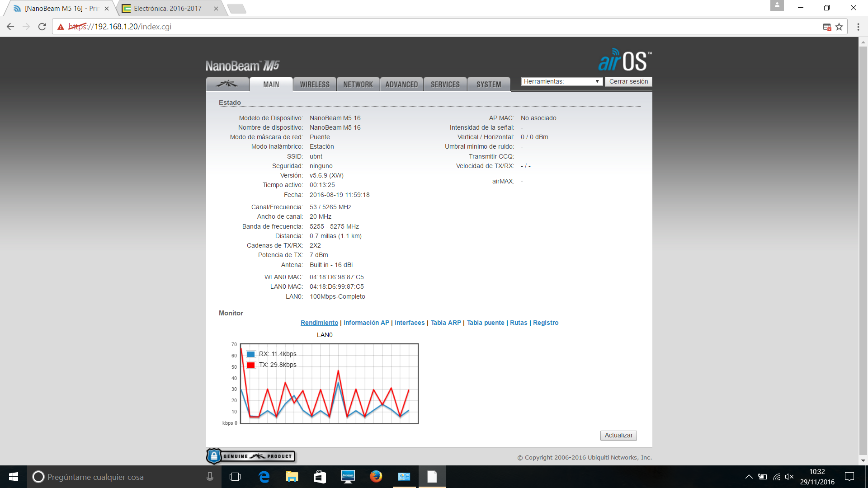
Task: Switch to the NETWORK tab
Action: (358, 84)
